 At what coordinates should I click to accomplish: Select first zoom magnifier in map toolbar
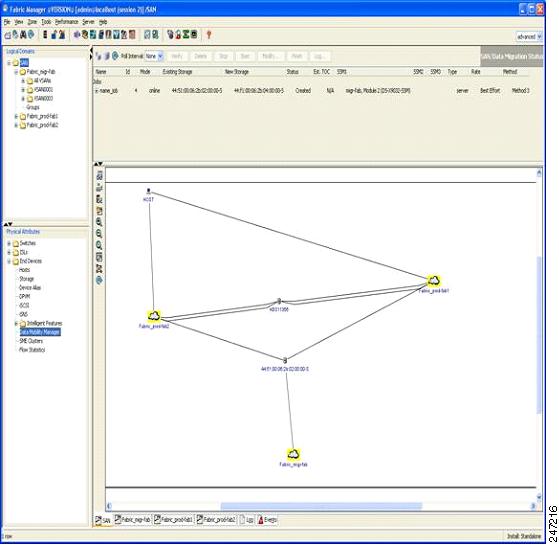pos(99,222)
